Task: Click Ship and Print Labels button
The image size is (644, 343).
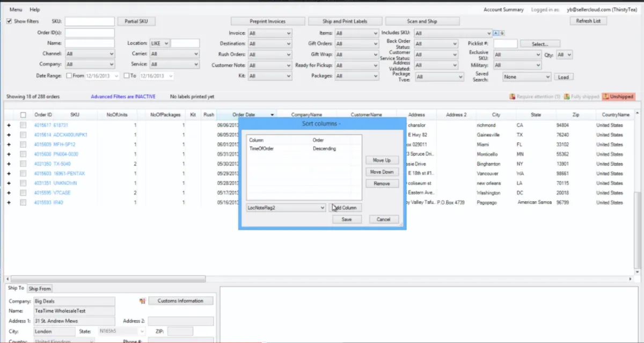Action: pyautogui.click(x=345, y=21)
